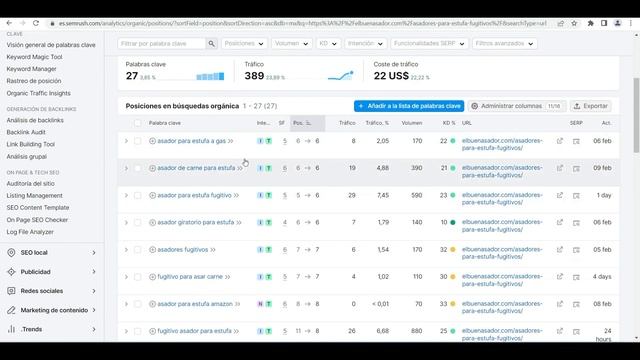Open external link for asador para estufa fugitivo
The image size is (640, 360).
click(560, 196)
